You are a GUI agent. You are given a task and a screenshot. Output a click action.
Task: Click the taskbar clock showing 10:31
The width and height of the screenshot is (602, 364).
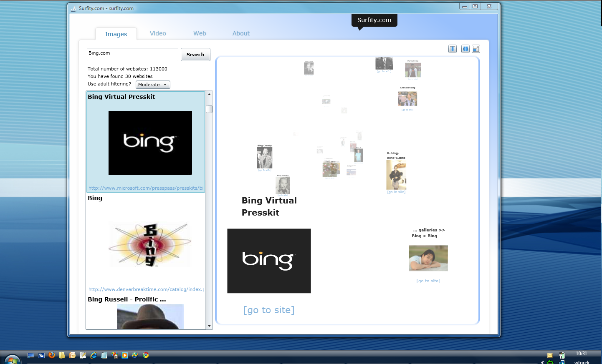click(x=581, y=354)
